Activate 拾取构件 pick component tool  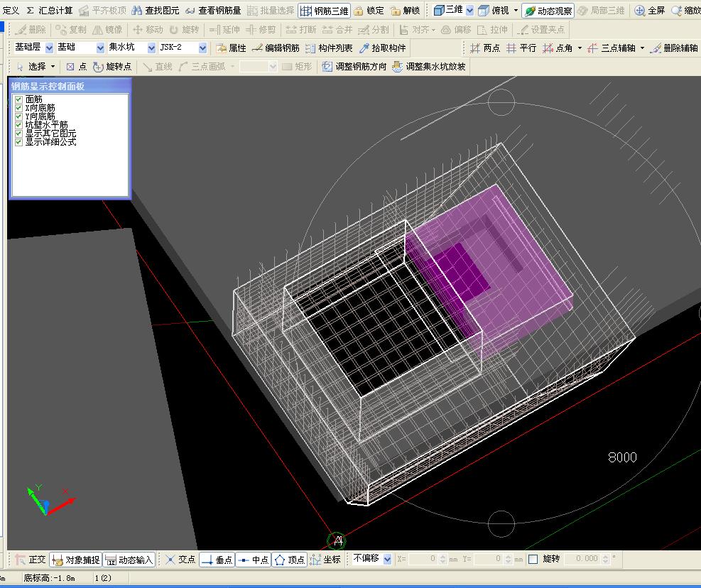(x=383, y=48)
